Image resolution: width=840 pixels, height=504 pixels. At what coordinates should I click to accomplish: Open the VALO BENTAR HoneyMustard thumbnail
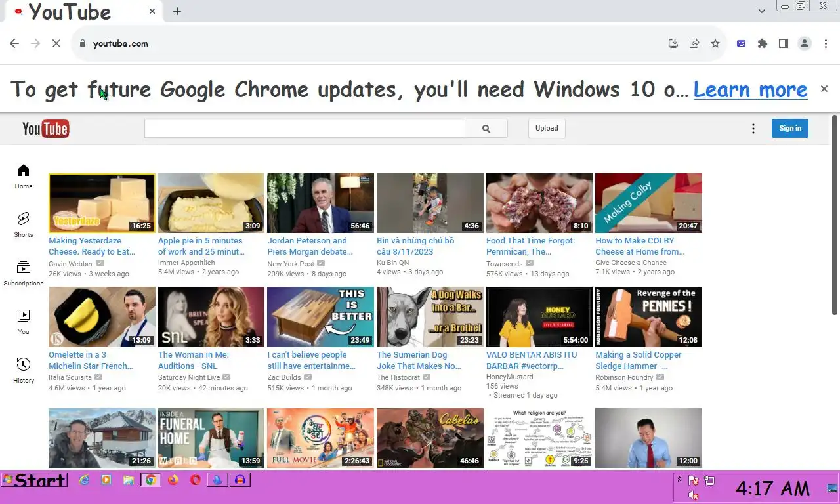tap(539, 317)
